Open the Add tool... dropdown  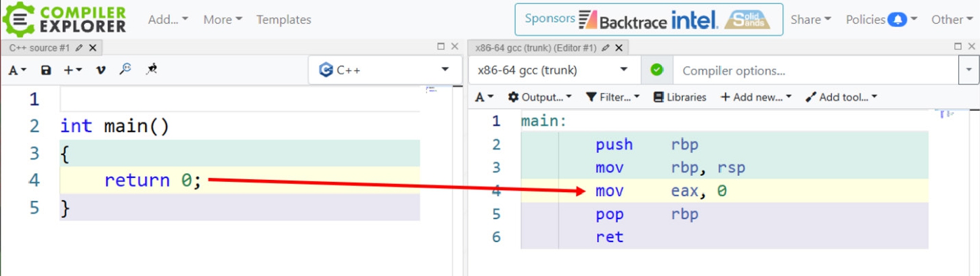coord(841,97)
